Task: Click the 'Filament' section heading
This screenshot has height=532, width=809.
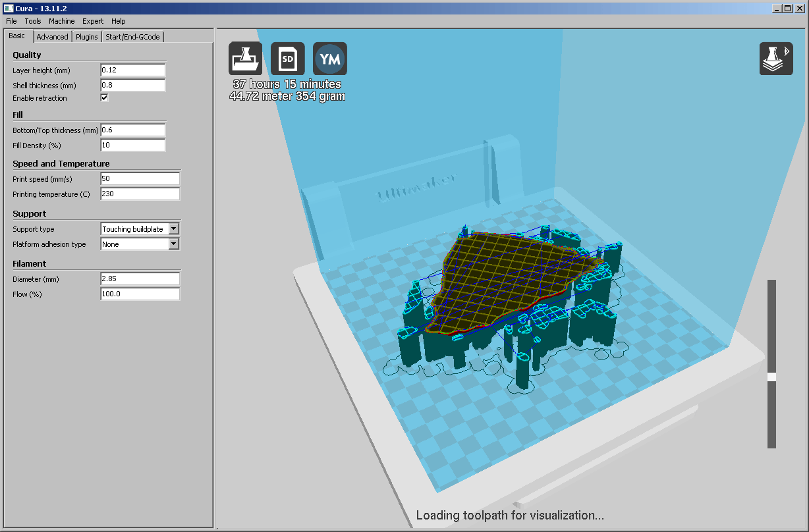Action: point(30,263)
